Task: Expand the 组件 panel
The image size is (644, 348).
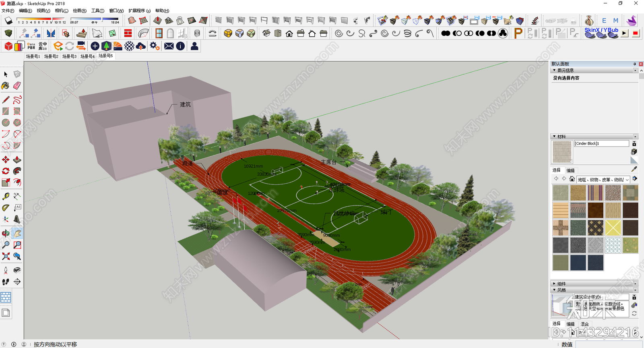Action: (554, 284)
